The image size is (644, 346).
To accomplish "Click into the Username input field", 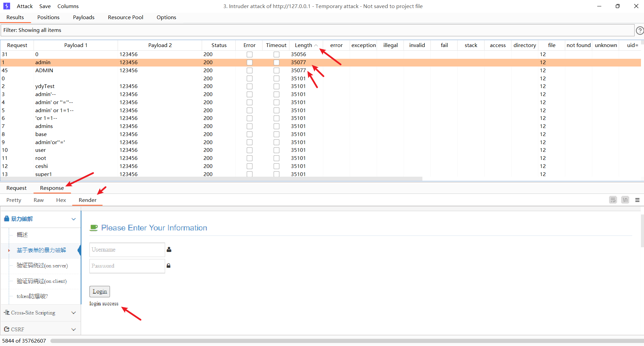I will [127, 250].
